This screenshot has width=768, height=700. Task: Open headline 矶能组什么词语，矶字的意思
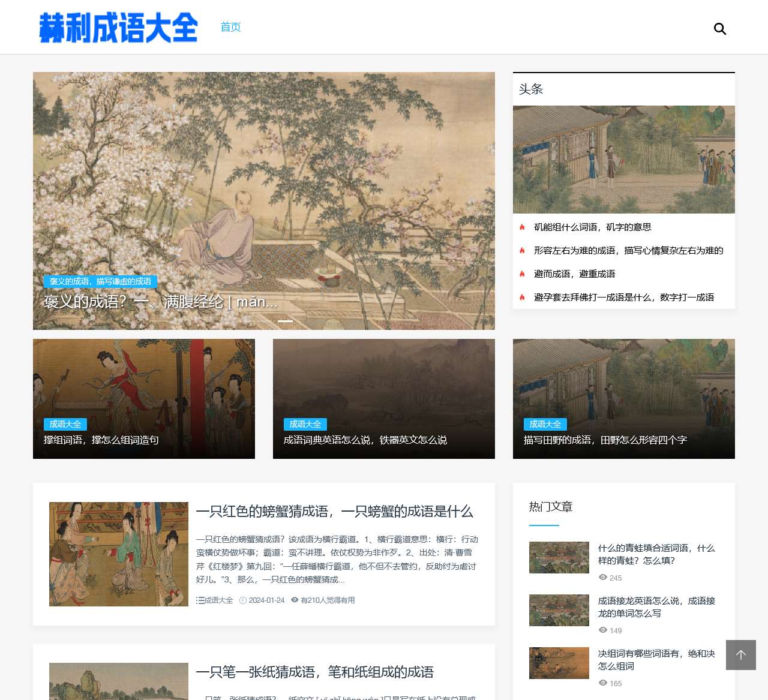coord(593,227)
